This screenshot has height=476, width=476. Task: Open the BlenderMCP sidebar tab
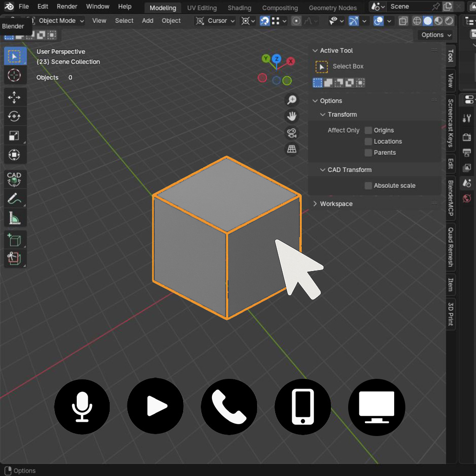tap(451, 198)
